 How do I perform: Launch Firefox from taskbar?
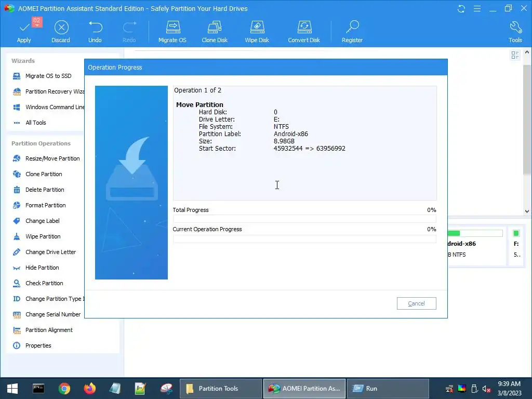point(89,389)
